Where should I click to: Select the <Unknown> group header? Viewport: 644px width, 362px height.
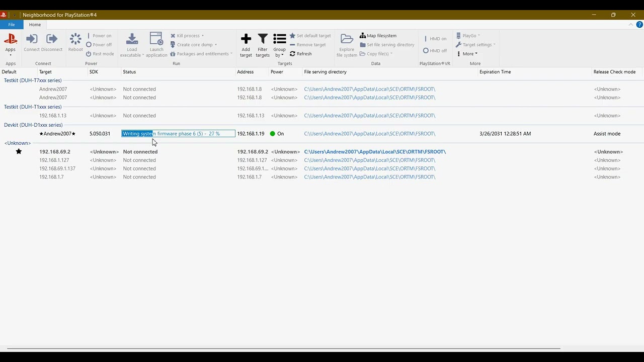(x=18, y=143)
